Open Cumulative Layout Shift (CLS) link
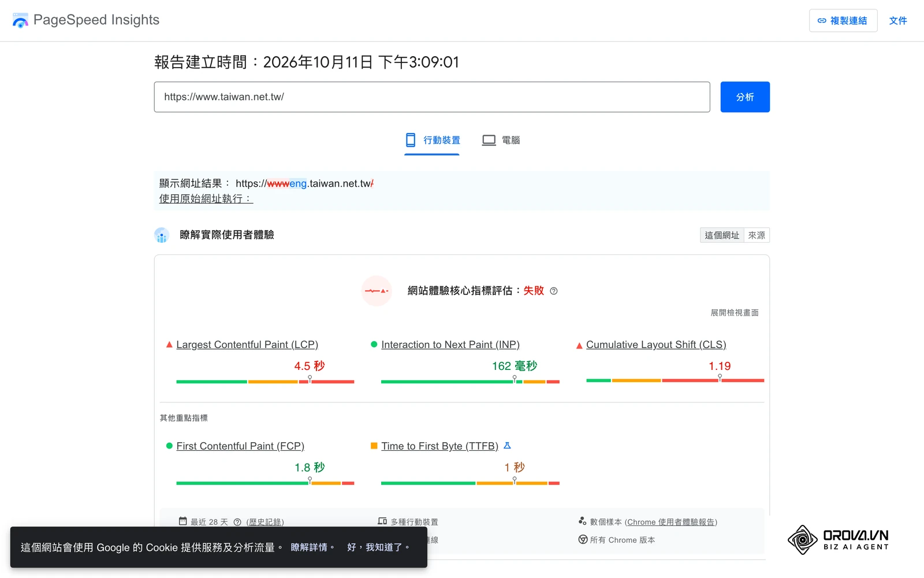The height and width of the screenshot is (578, 924). [656, 344]
